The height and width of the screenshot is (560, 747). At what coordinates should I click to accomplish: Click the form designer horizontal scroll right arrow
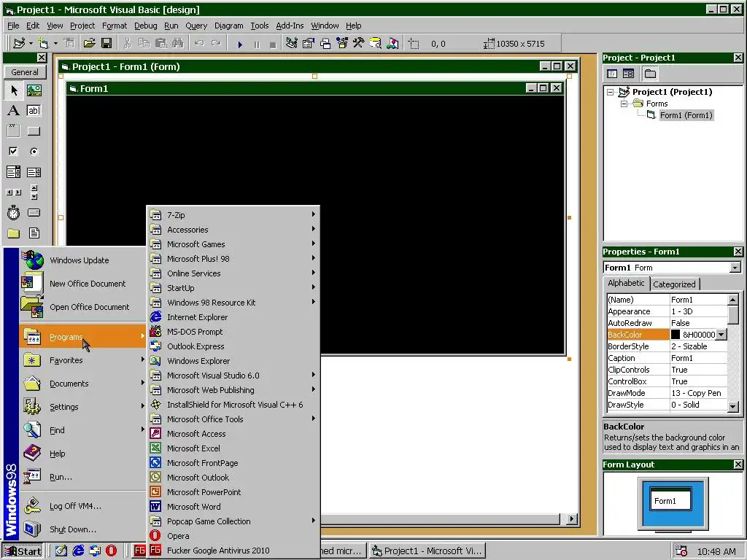click(572, 518)
